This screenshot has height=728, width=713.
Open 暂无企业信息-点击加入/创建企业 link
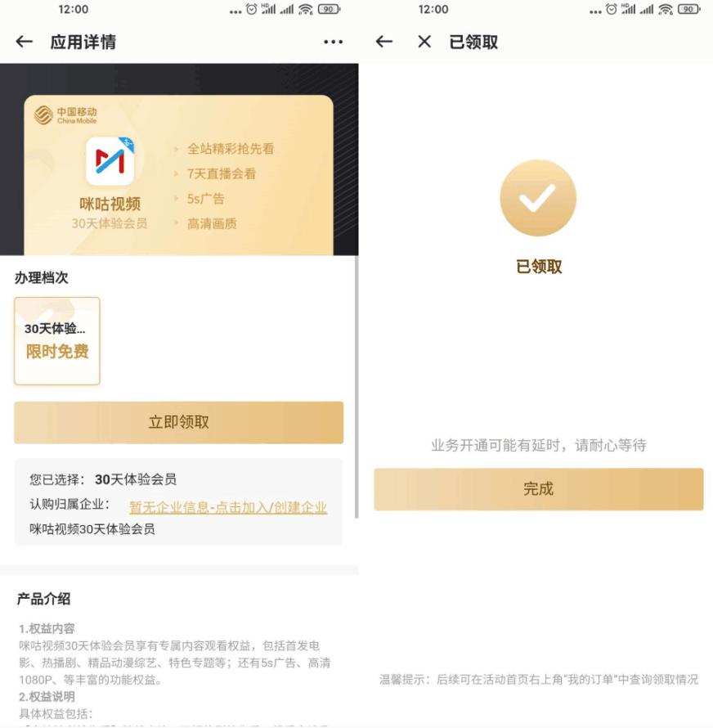(228, 507)
